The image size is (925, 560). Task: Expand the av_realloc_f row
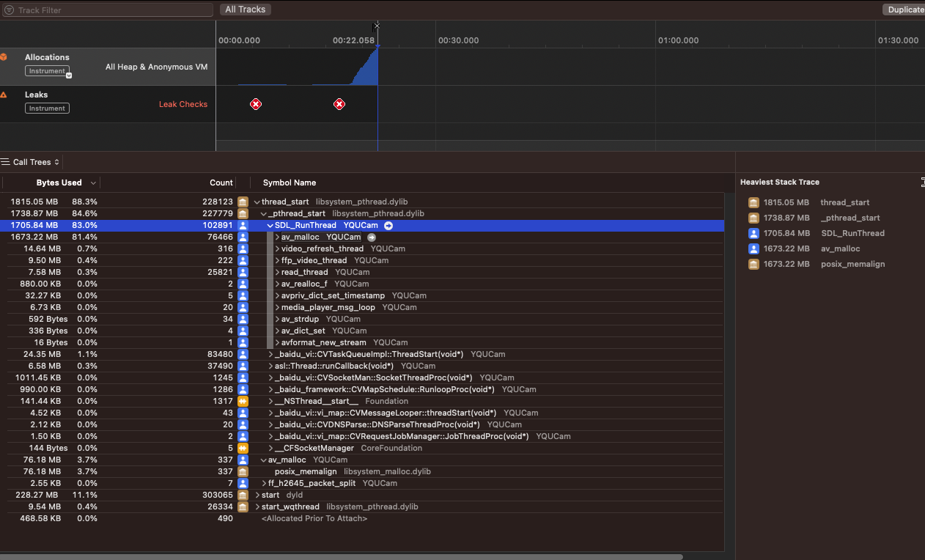click(277, 284)
